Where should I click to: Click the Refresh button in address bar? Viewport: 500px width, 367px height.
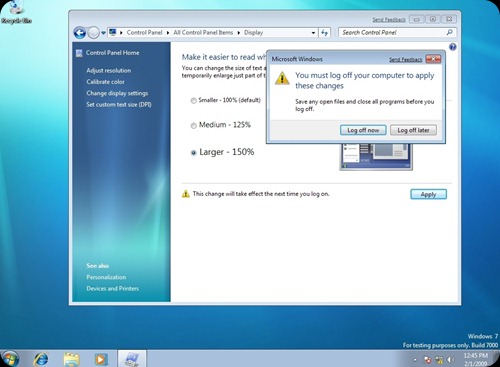[324, 33]
